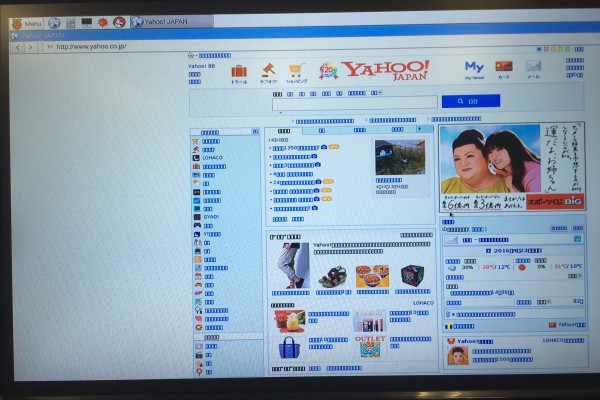Switch to the second news topics tab
The image size is (600, 400).
[321, 131]
